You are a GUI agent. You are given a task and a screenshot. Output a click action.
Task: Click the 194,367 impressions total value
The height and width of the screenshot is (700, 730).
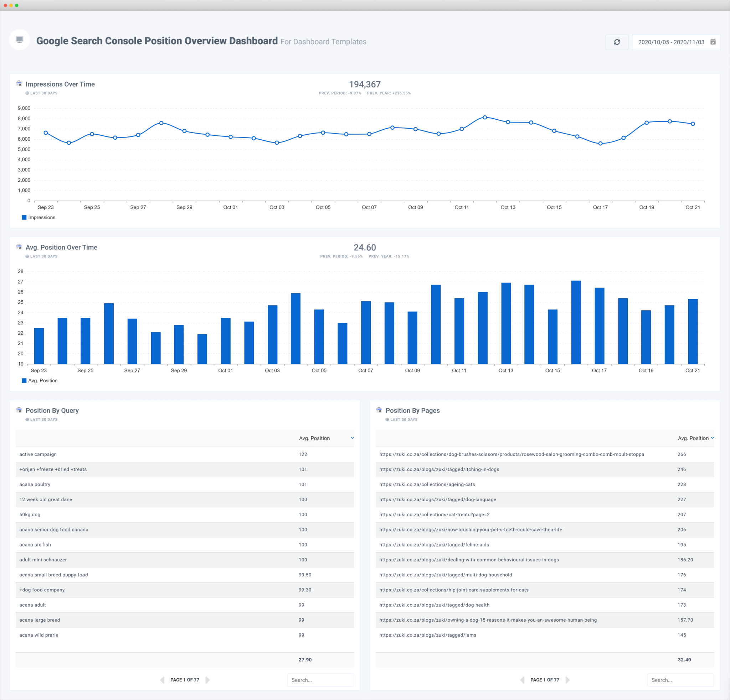[x=365, y=84]
